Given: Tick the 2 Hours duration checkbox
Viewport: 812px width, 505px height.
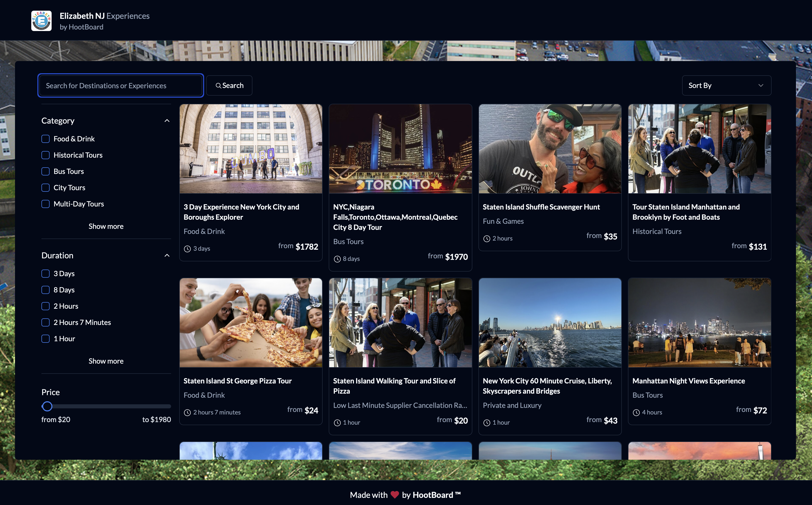Looking at the screenshot, I should pyautogui.click(x=46, y=306).
